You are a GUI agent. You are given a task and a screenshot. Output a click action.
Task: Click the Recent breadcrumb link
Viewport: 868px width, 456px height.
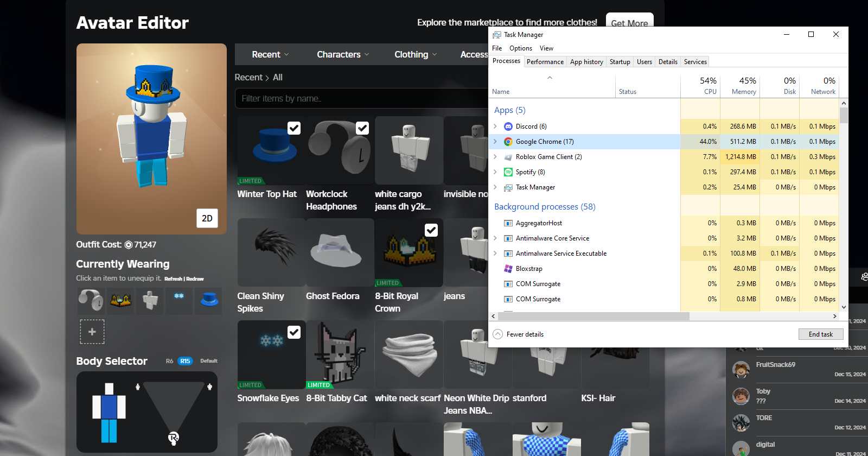(x=248, y=78)
